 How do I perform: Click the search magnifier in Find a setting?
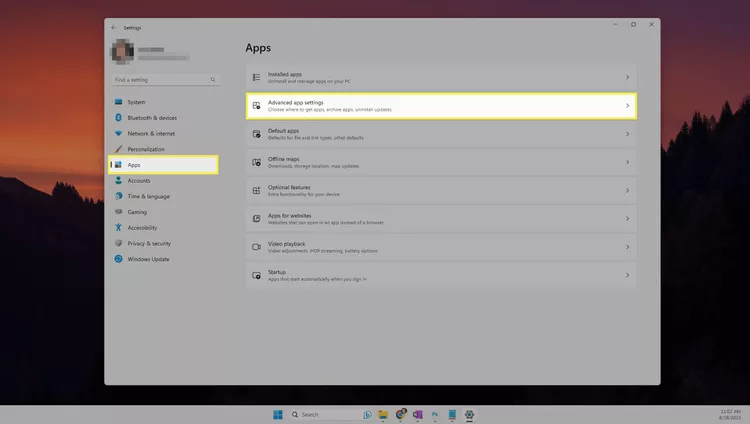[x=213, y=80]
